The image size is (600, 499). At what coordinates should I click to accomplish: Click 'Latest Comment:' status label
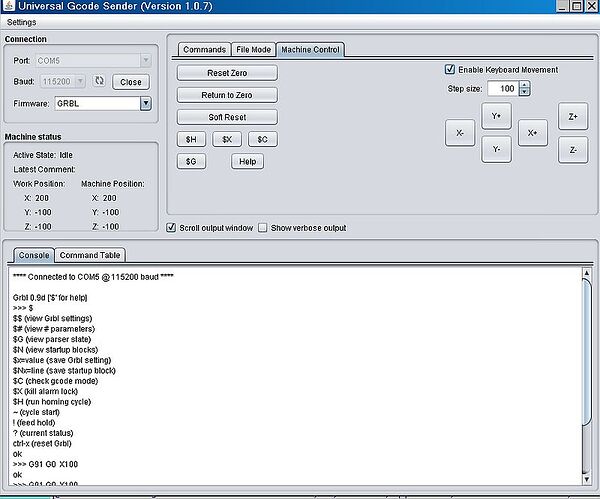(44, 169)
